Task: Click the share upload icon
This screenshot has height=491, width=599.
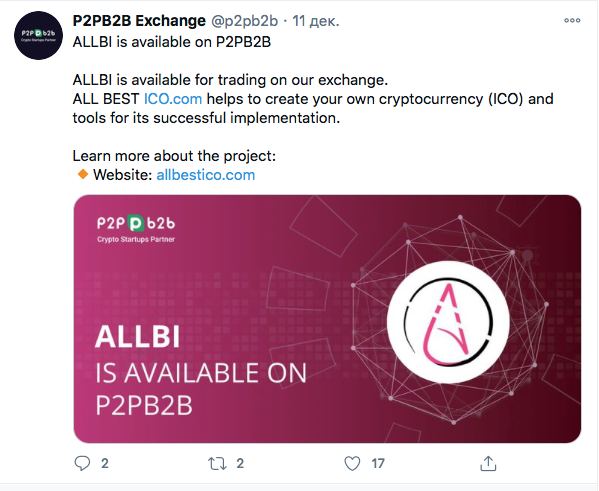Action: (488, 463)
